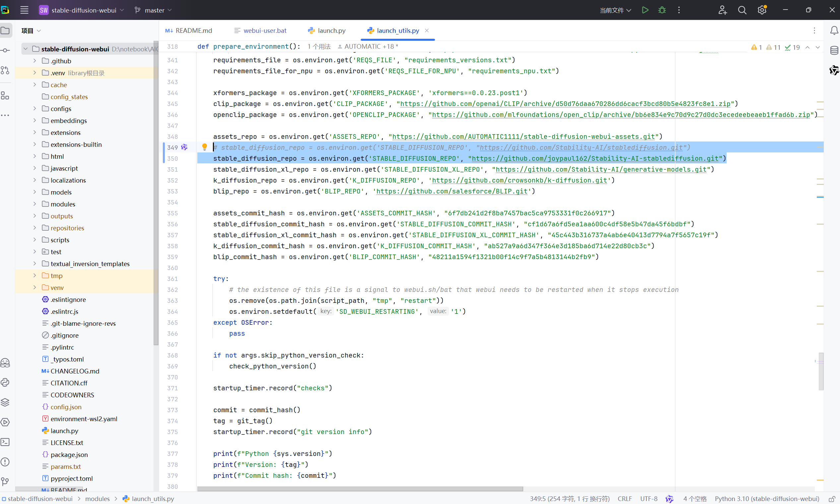Click the lightbulb intention on line 349
The height and width of the screenshot is (504, 840).
204,147
